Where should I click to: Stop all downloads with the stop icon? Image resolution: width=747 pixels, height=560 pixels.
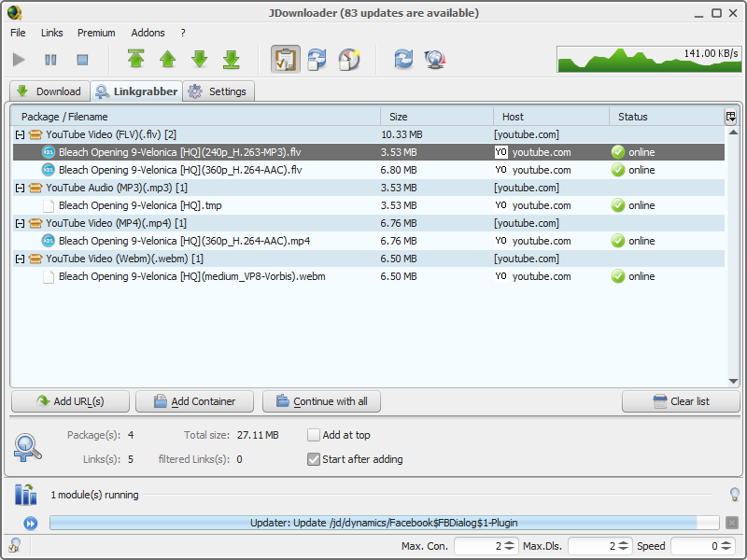(82, 60)
